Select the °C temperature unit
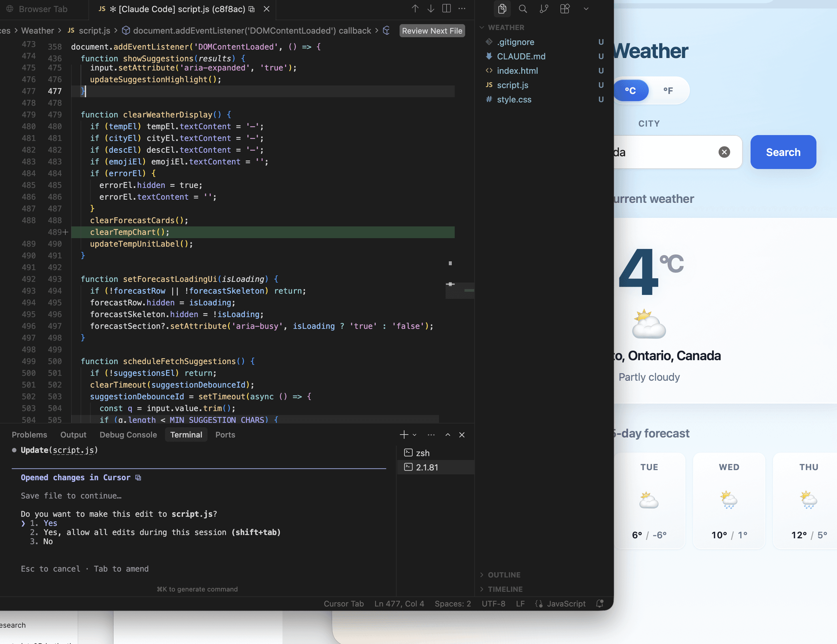The height and width of the screenshot is (644, 837). (631, 90)
